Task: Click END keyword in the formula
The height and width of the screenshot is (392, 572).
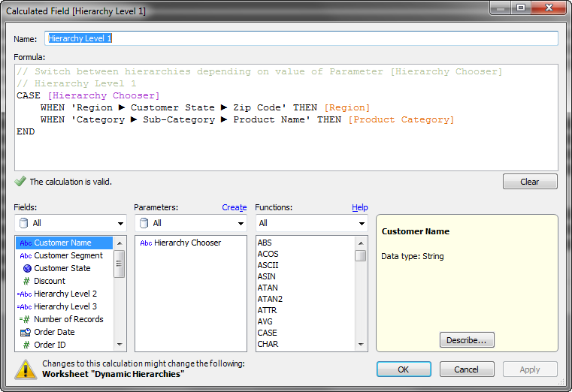Action: coord(26,132)
